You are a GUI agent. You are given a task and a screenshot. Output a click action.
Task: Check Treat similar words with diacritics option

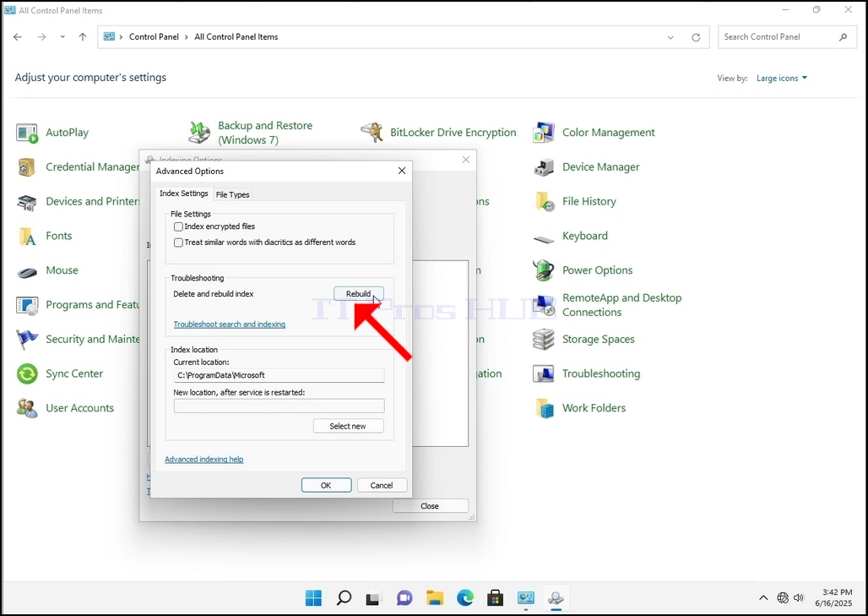point(178,243)
